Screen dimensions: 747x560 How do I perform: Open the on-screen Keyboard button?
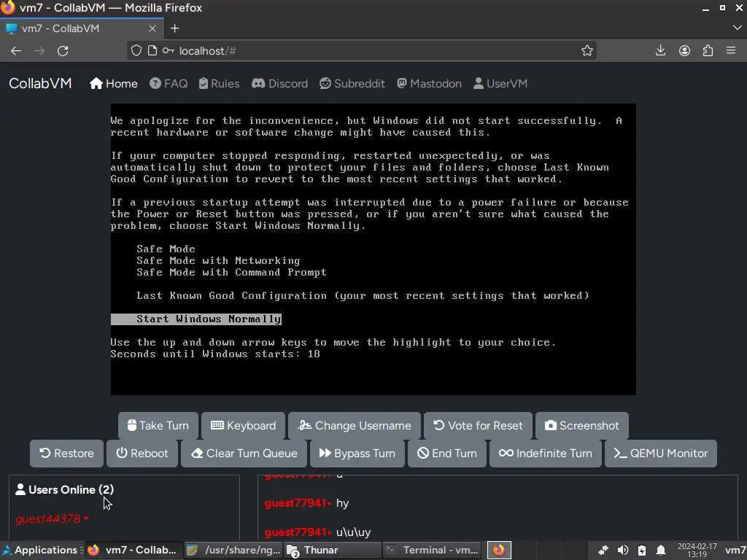pos(243,426)
